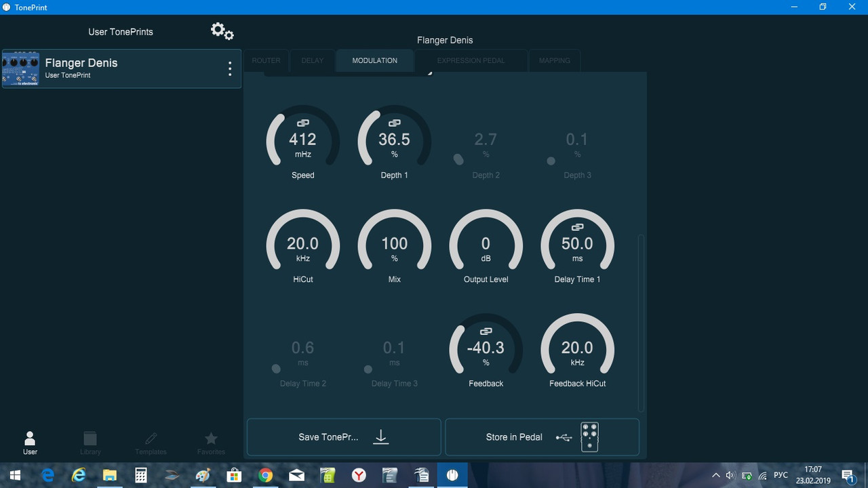Go to User section in bottom navigation
Screen dimensions: 868x488
[x=30, y=443]
